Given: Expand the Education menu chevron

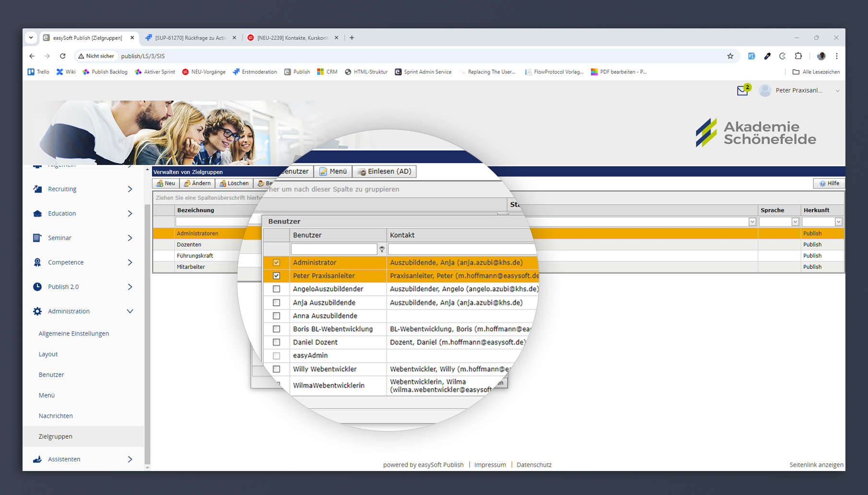Looking at the screenshot, I should pos(130,213).
